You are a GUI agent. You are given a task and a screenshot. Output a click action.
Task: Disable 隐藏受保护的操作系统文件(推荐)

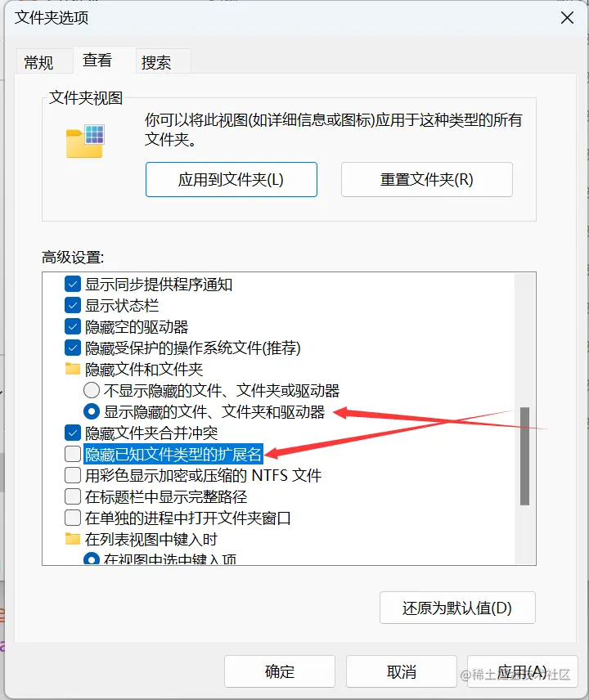click(72, 348)
